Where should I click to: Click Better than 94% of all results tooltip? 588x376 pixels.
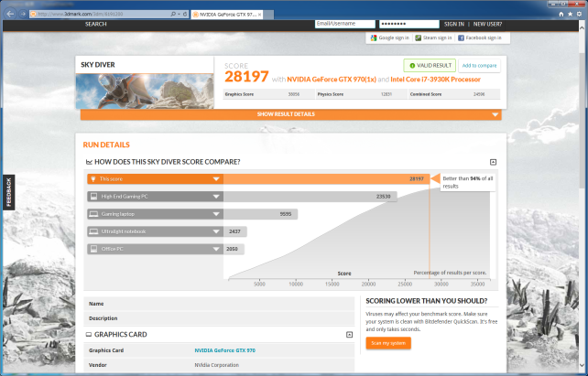pos(467,182)
